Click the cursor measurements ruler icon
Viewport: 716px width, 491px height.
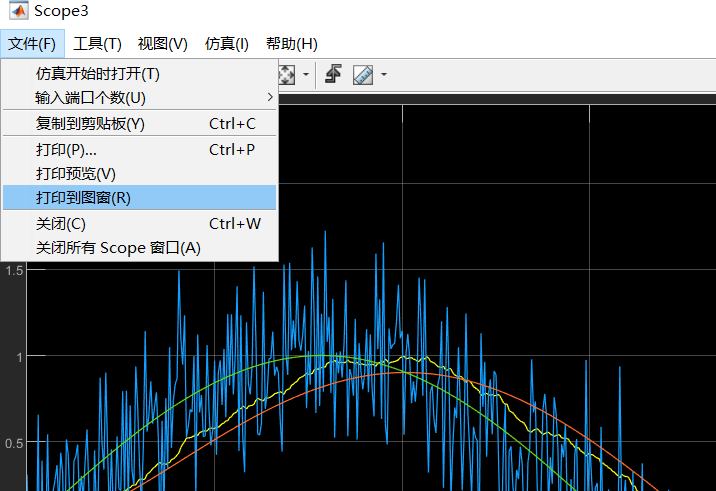[363, 74]
